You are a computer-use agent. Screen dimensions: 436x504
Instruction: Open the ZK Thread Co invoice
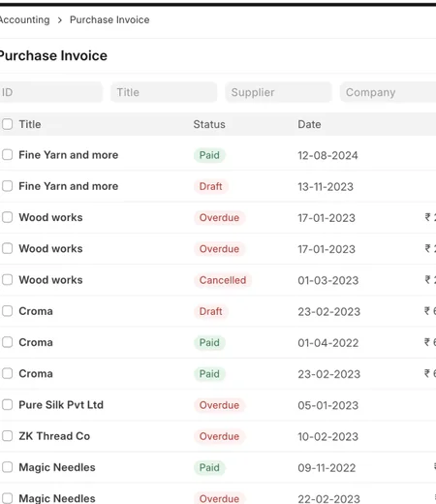click(x=54, y=436)
